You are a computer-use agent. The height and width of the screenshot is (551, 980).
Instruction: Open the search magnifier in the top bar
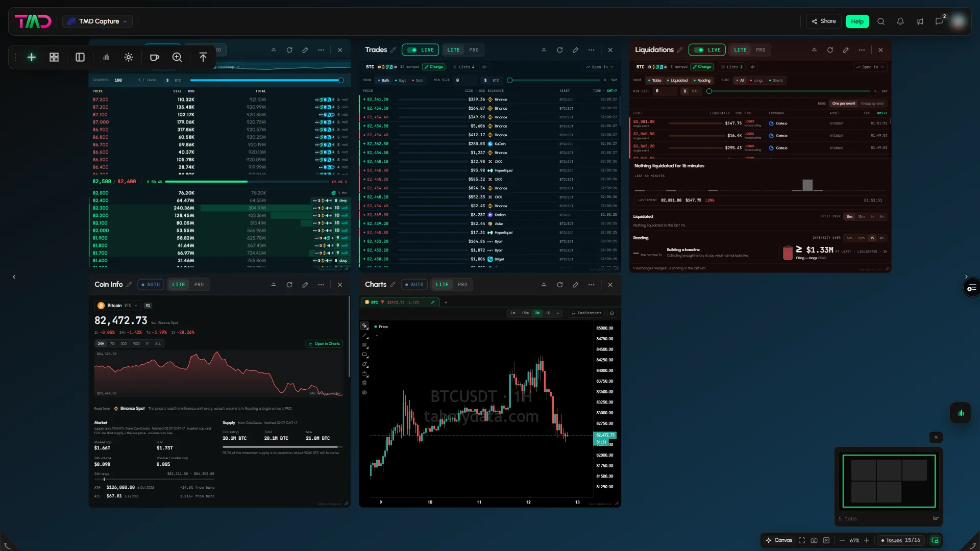pos(881,21)
